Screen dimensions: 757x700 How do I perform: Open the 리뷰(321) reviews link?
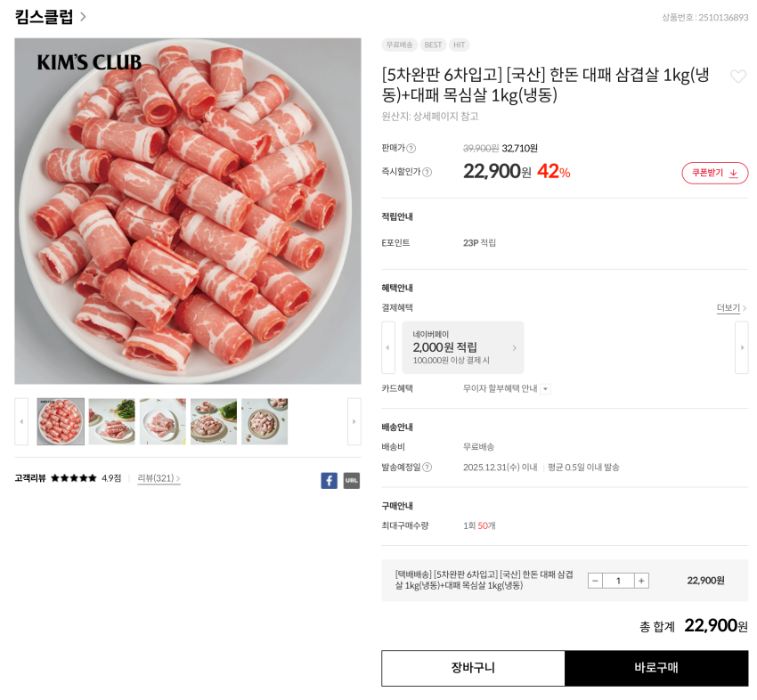pyautogui.click(x=159, y=478)
